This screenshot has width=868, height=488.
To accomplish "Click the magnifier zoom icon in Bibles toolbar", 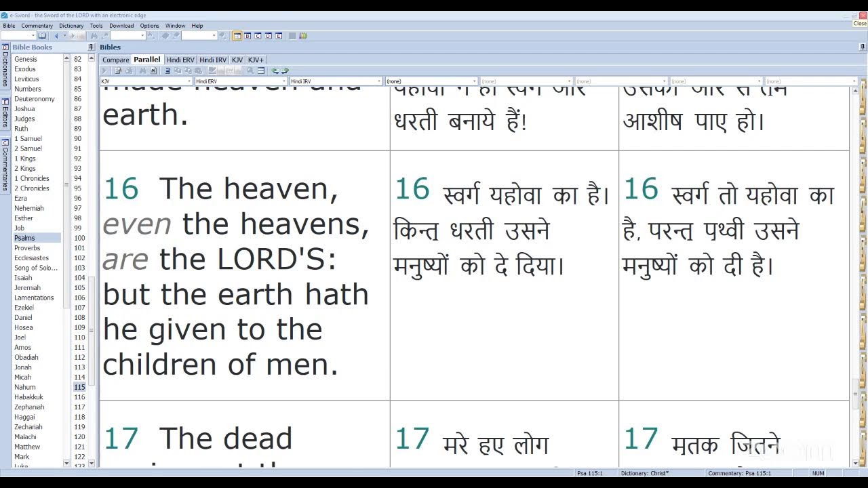I will [250, 70].
